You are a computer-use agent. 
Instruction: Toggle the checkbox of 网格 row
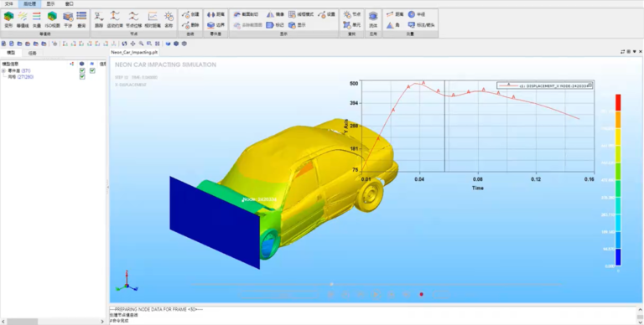(x=82, y=77)
